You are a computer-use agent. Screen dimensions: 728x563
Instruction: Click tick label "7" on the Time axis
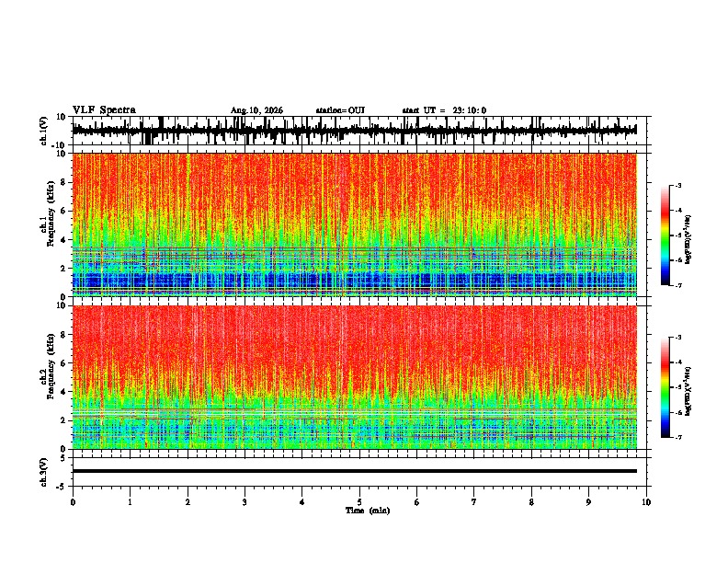[x=474, y=502]
